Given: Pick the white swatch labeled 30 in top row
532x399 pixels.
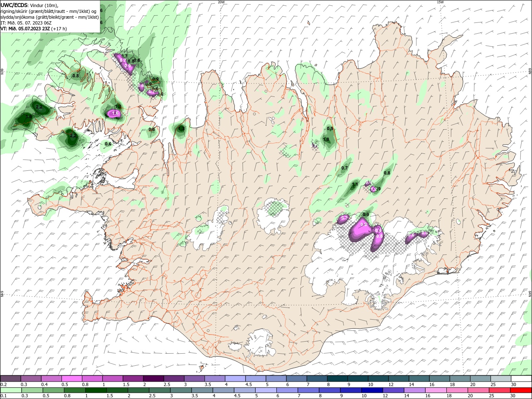Looking at the screenshot, I should pos(521,379).
